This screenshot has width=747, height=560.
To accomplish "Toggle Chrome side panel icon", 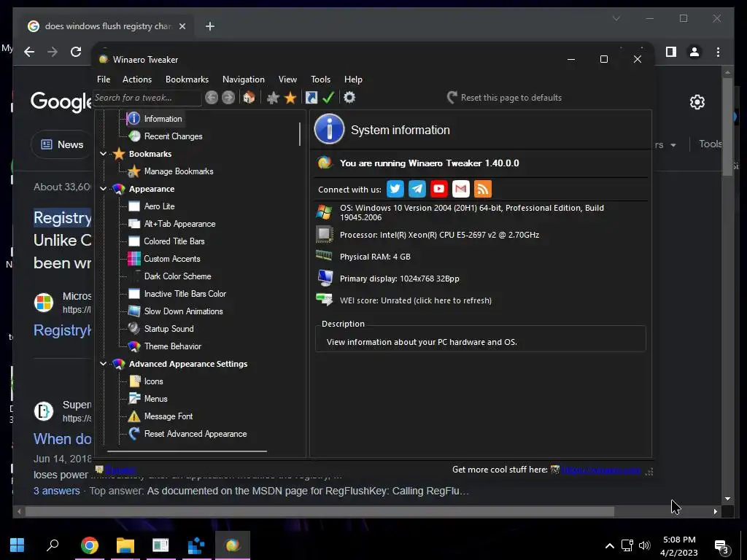I will click(671, 52).
